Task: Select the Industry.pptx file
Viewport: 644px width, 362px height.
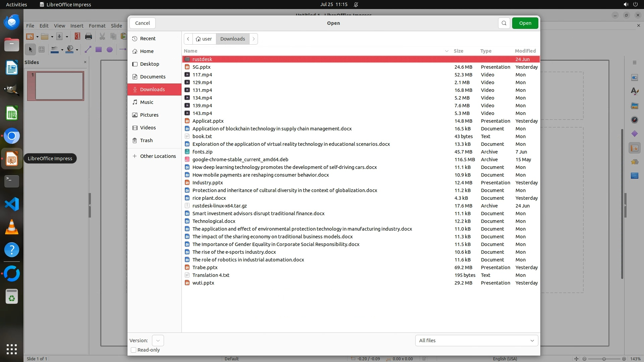Action: click(x=208, y=183)
